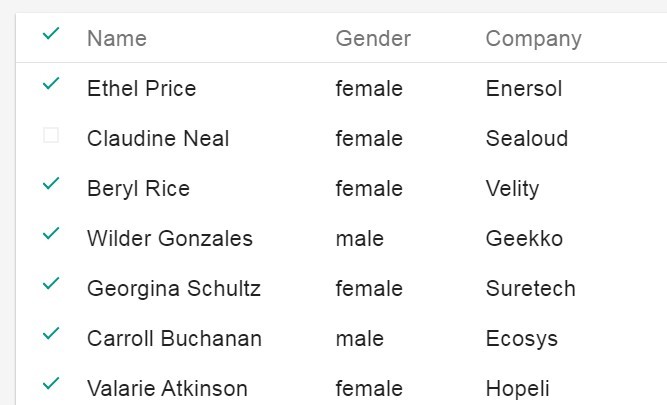Click the Ecosys company cell
The width and height of the screenshot is (667, 405).
521,339
